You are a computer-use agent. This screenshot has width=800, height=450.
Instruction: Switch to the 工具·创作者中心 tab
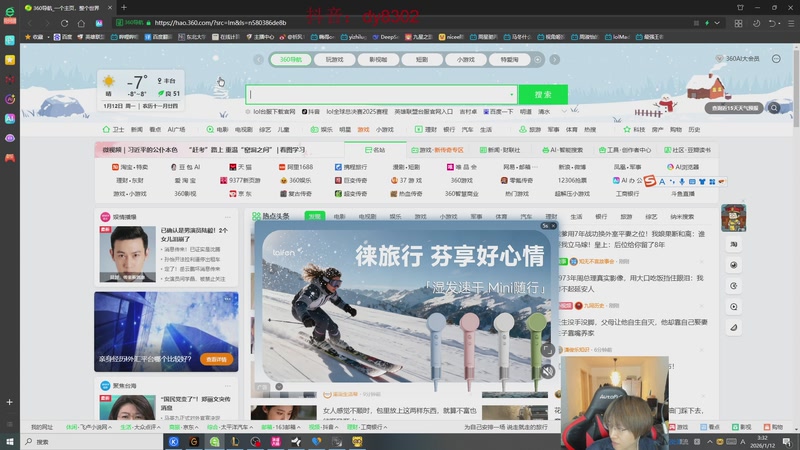[624, 150]
